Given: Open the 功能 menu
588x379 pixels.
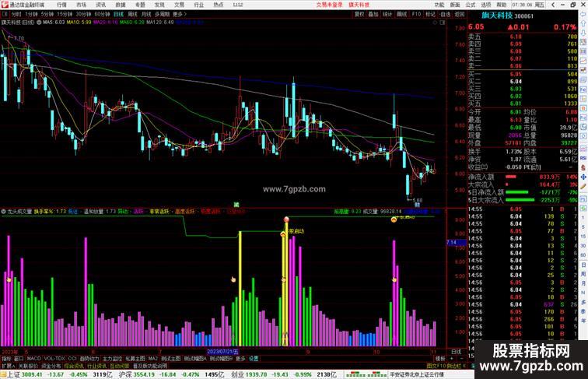Looking at the screenshot, I should (439, 5).
